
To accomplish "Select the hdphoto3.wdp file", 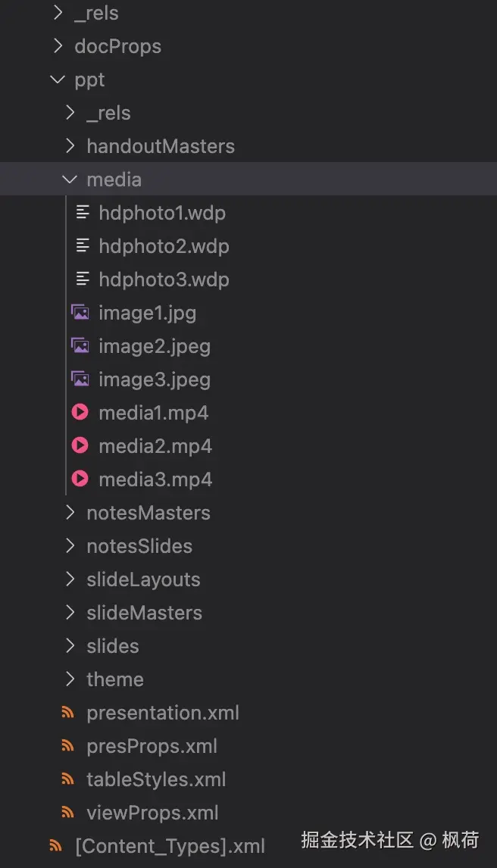I will pyautogui.click(x=164, y=279).
